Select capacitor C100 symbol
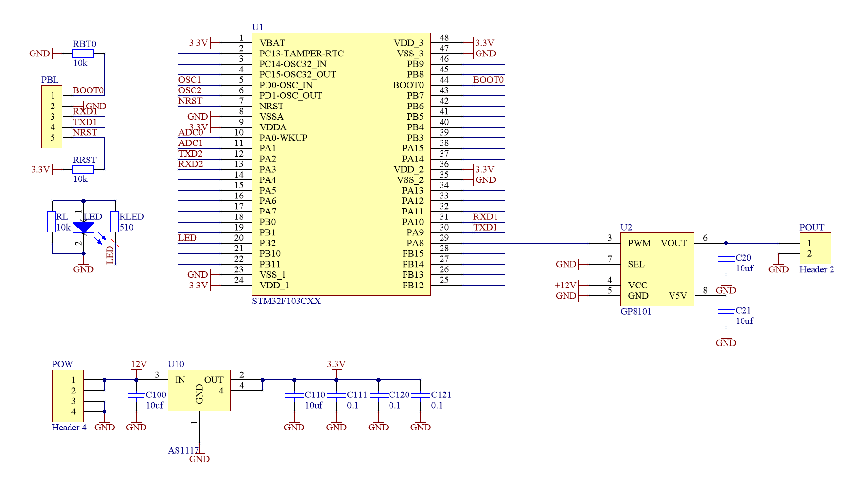Image resolution: width=868 pixels, height=482 pixels. [136, 395]
